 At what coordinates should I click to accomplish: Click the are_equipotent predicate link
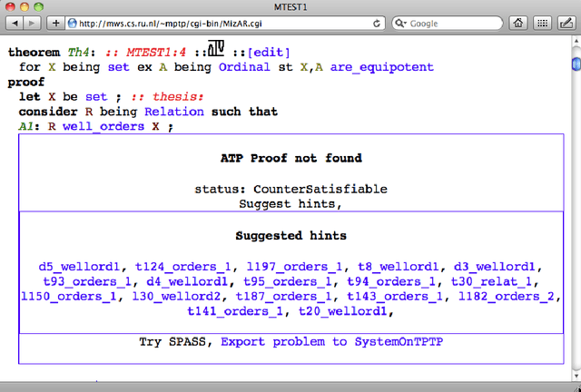(382, 67)
